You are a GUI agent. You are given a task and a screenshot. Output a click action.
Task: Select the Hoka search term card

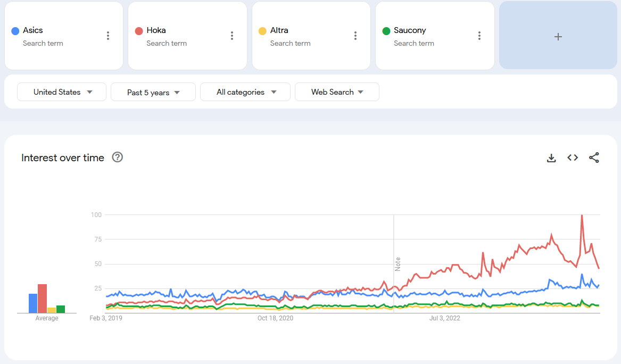pyautogui.click(x=187, y=36)
